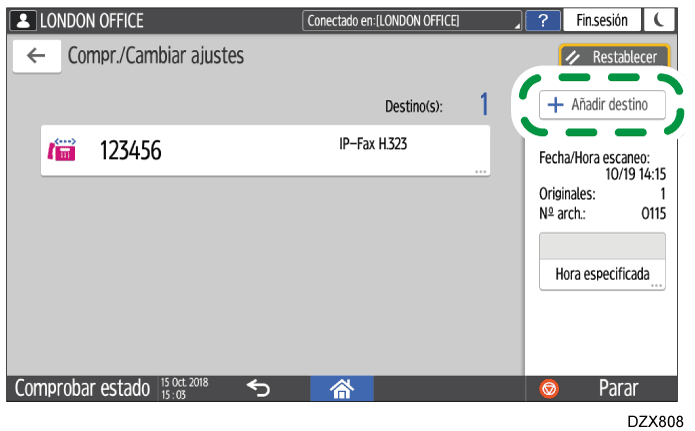Image resolution: width=695 pixels, height=431 pixels.
Task: Activate sleep mode with the moon icon
Action: [x=659, y=20]
